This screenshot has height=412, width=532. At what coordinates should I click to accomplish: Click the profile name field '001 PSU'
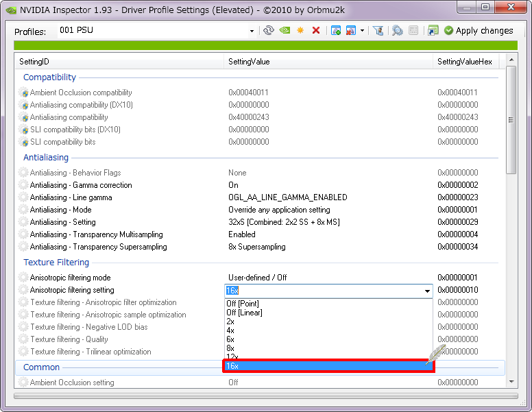tap(153, 30)
